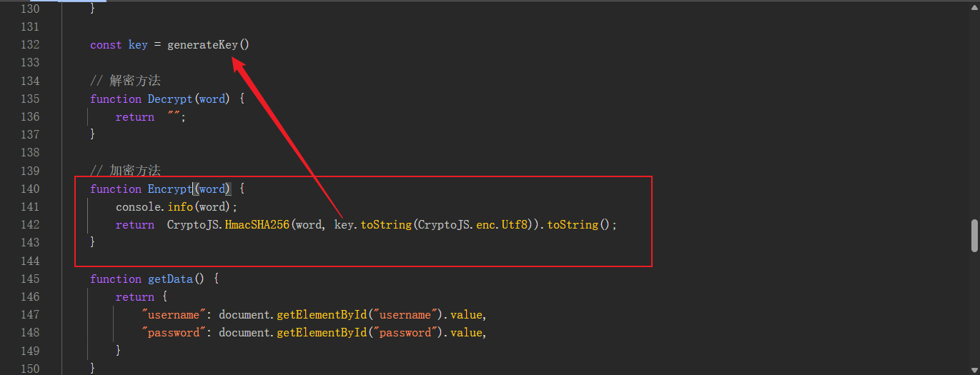The height and width of the screenshot is (375, 980).
Task: Click the 加密方法 comment text
Action: 135,171
